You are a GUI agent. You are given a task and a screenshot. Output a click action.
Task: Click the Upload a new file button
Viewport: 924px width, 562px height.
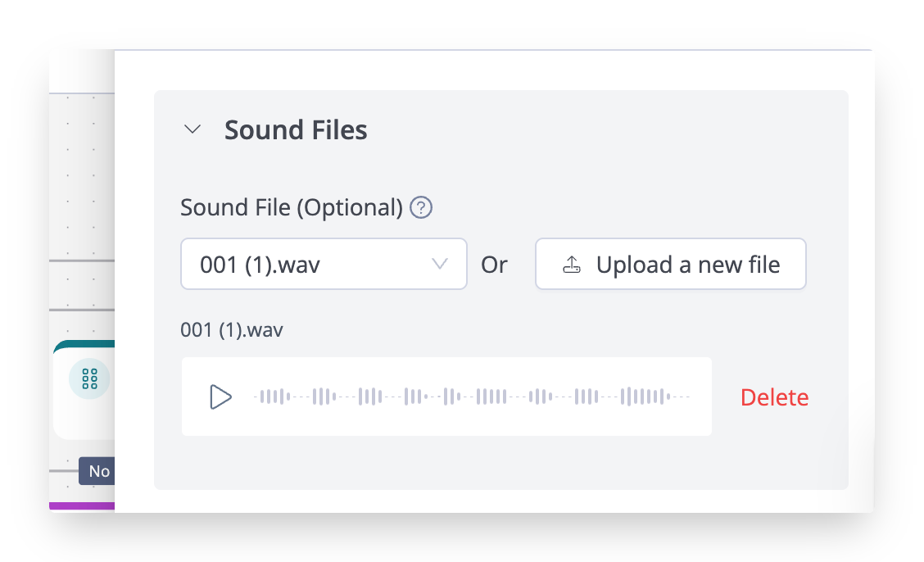click(x=670, y=265)
